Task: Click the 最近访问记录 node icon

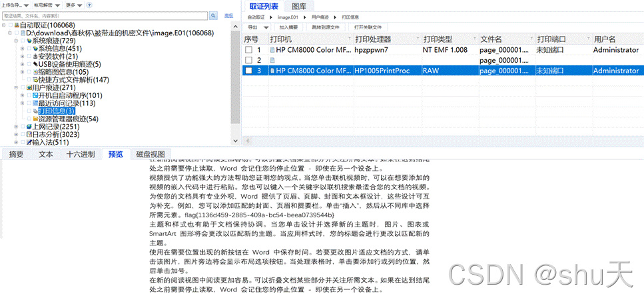Action: tap(35, 103)
